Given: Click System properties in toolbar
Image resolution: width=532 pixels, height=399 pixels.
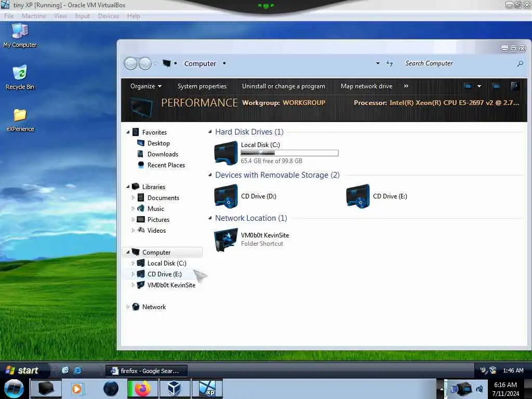Looking at the screenshot, I should click(x=202, y=86).
